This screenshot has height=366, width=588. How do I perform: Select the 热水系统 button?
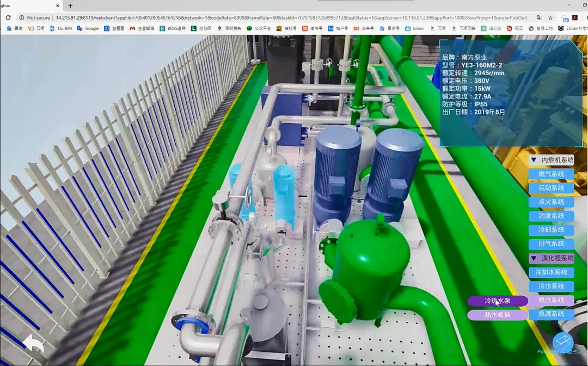coord(551,300)
